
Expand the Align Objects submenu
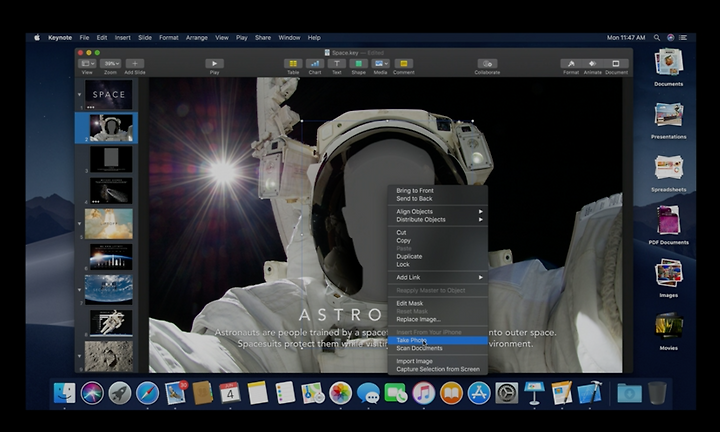[438, 212]
